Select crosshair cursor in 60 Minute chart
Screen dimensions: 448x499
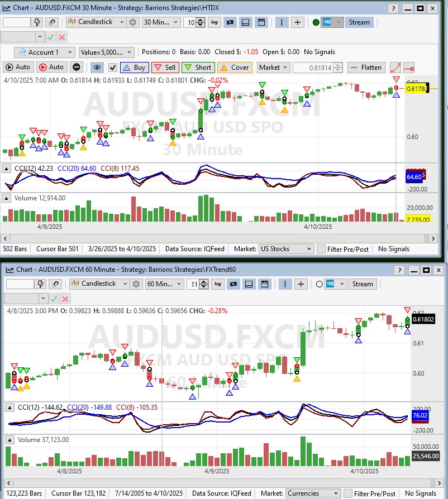301,284
